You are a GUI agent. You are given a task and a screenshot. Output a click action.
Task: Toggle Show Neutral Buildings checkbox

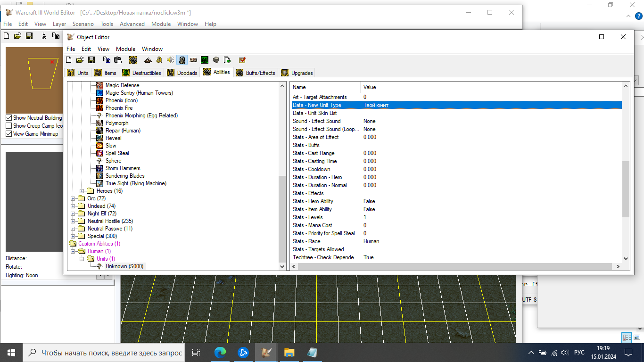tap(9, 118)
